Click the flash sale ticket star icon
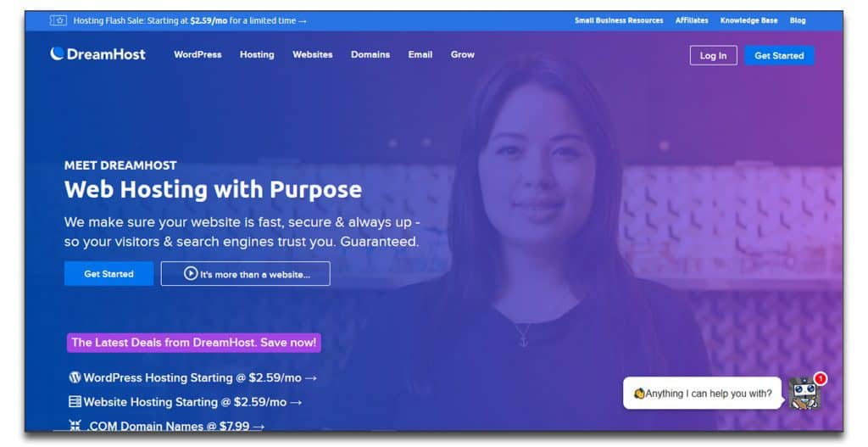This screenshot has width=868, height=447. (58, 20)
